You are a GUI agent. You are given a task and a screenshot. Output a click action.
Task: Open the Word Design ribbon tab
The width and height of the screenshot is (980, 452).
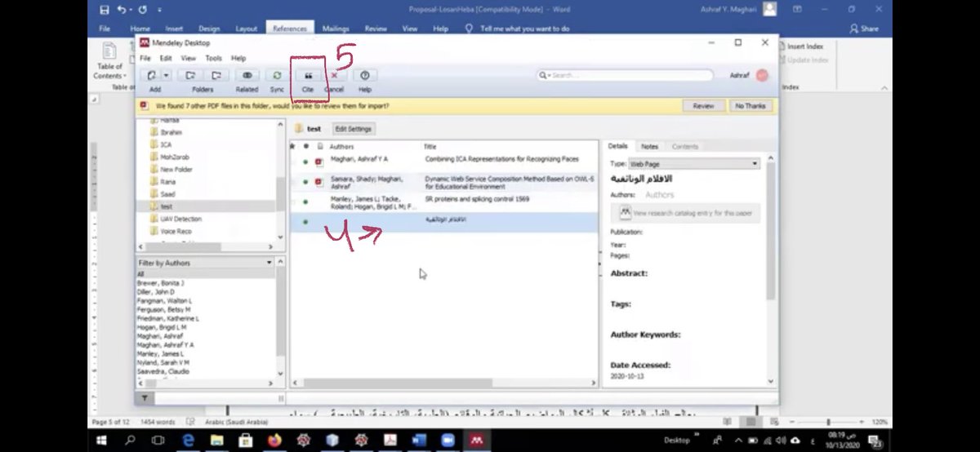(x=210, y=29)
